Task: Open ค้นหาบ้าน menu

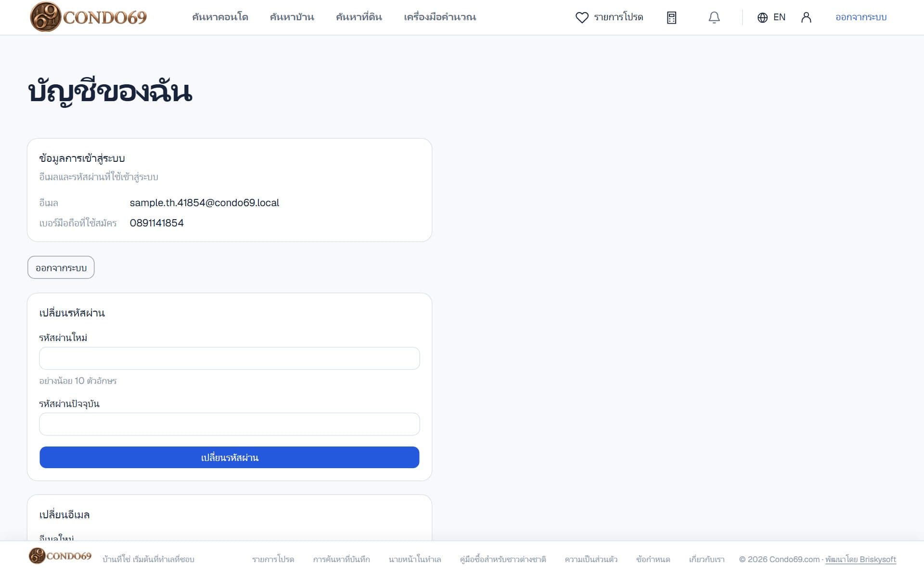Action: pos(292,17)
